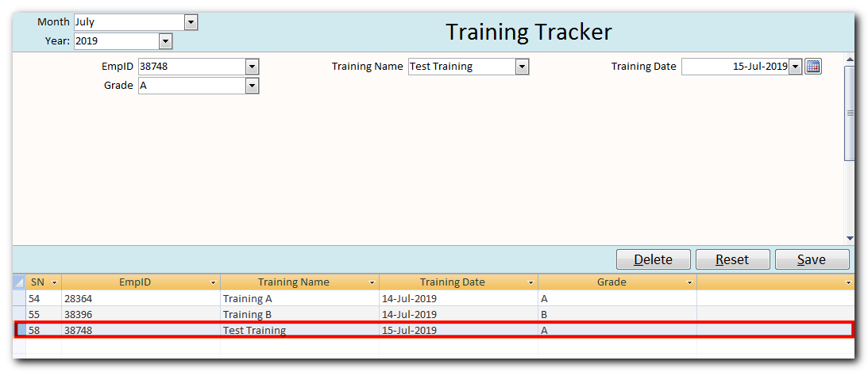The width and height of the screenshot is (868, 372).
Task: Click the Test Training cell in the datasheet
Action: [300, 330]
